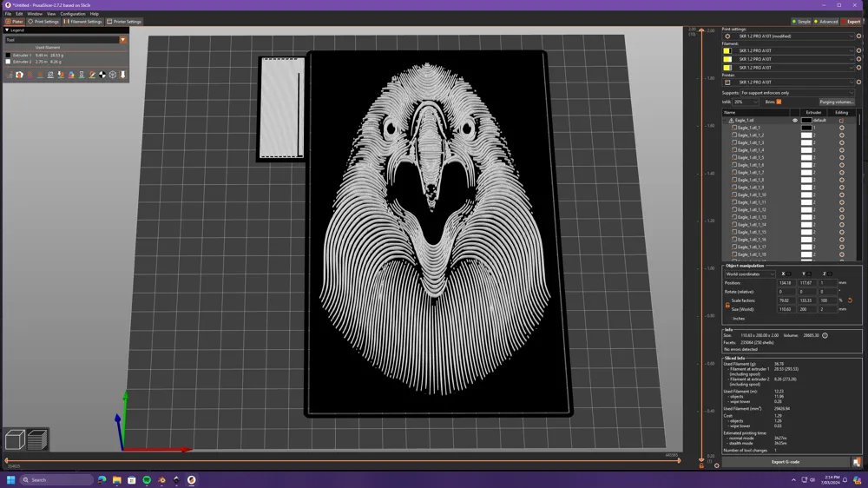Image resolution: width=868 pixels, height=488 pixels.
Task: Open Microsoft Edge from taskbar
Action: 102,479
